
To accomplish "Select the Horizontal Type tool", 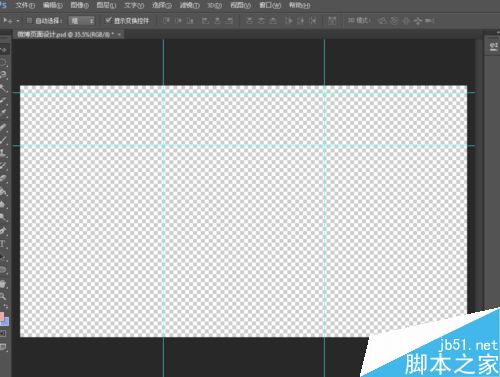I will click(x=3, y=244).
